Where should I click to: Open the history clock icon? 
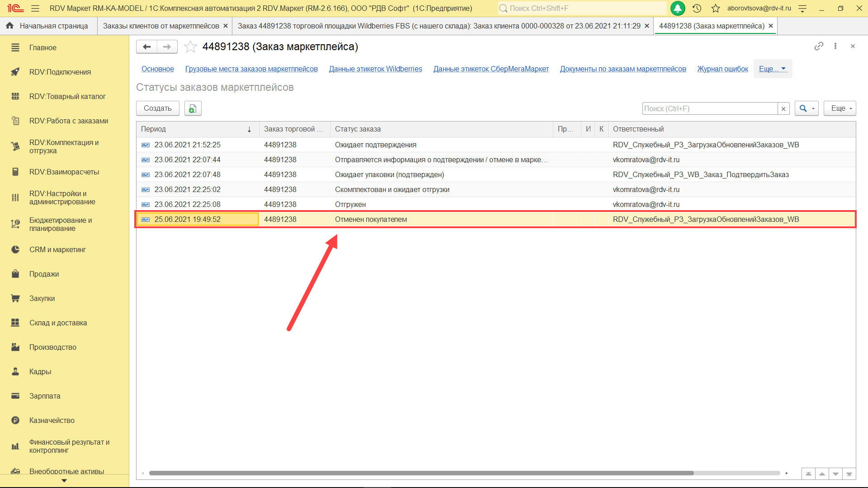tap(697, 8)
